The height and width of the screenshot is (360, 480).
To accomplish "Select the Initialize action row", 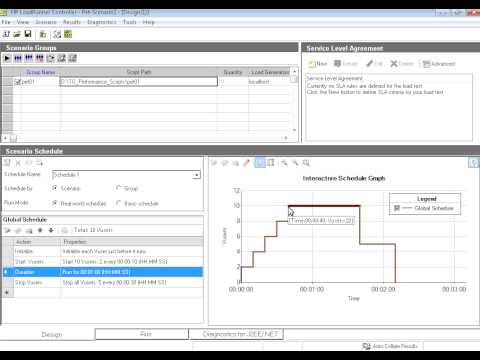I will (x=103, y=251).
